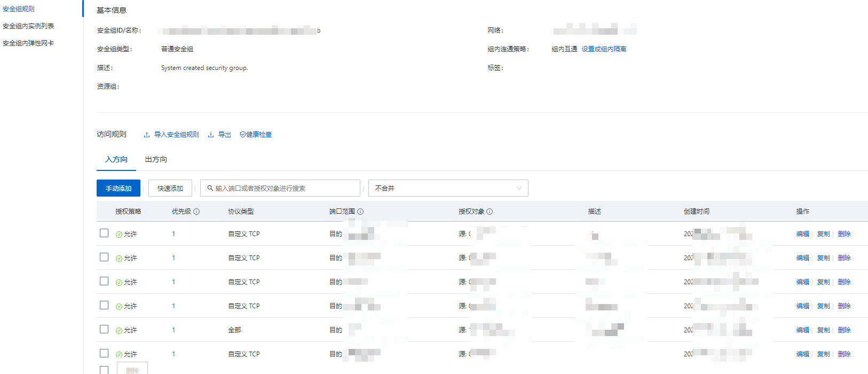The image size is (868, 374).
Task: Click the green allow icon in the 全部 row
Action: click(x=119, y=331)
